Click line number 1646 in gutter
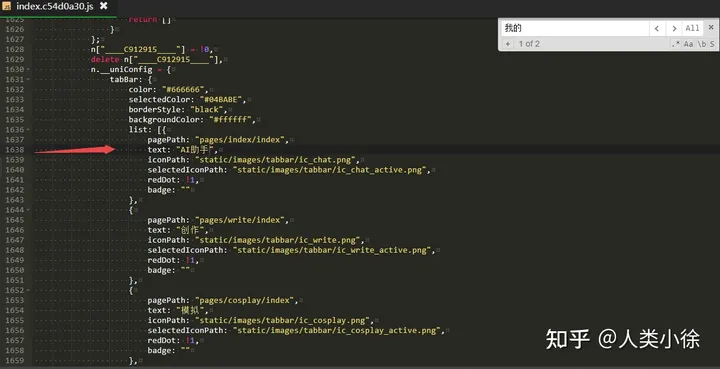 click(15, 230)
